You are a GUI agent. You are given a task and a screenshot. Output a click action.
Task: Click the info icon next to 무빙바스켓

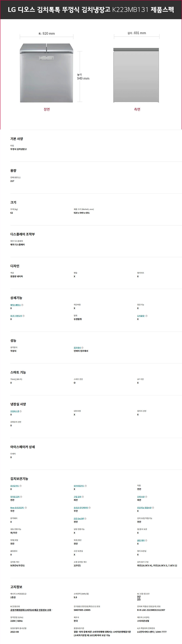click(20, 411)
